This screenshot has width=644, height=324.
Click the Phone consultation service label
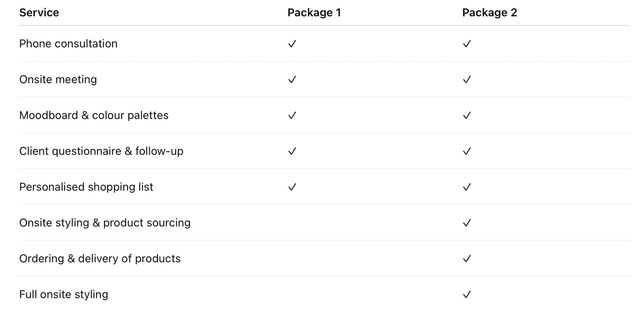pyautogui.click(x=68, y=44)
